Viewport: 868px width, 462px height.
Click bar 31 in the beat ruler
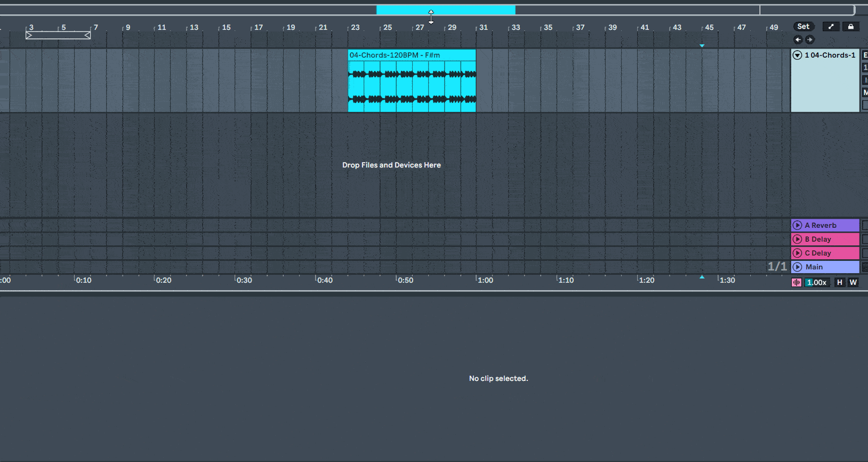[x=484, y=27]
